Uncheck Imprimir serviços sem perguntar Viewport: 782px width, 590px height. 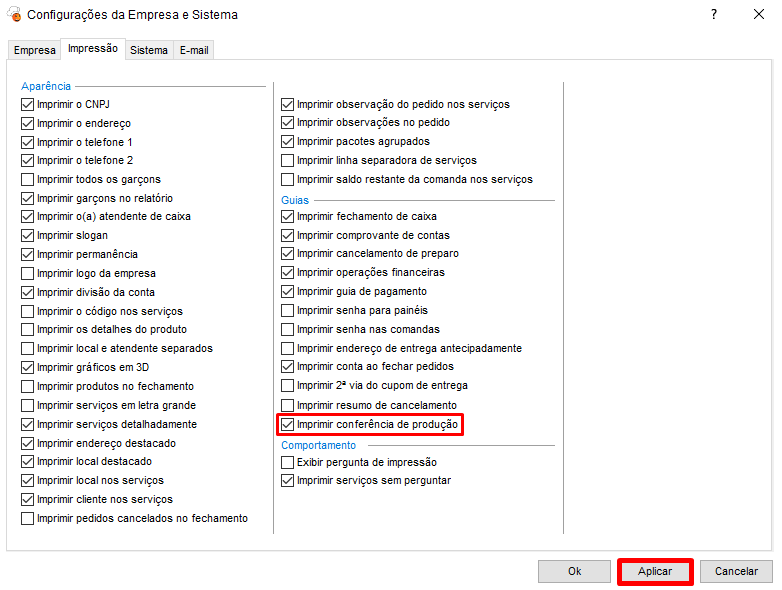click(x=288, y=481)
